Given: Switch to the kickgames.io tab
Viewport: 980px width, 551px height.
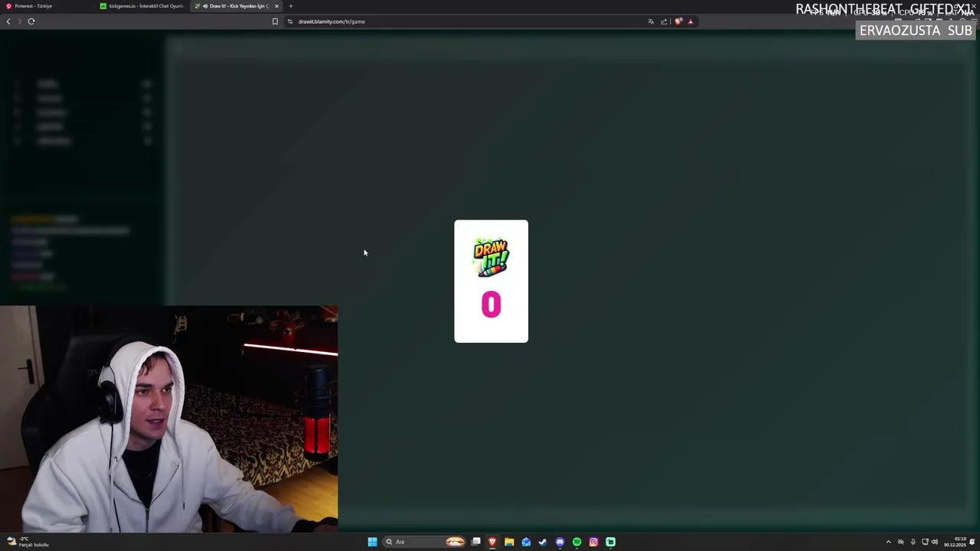Looking at the screenshot, I should click(x=142, y=6).
